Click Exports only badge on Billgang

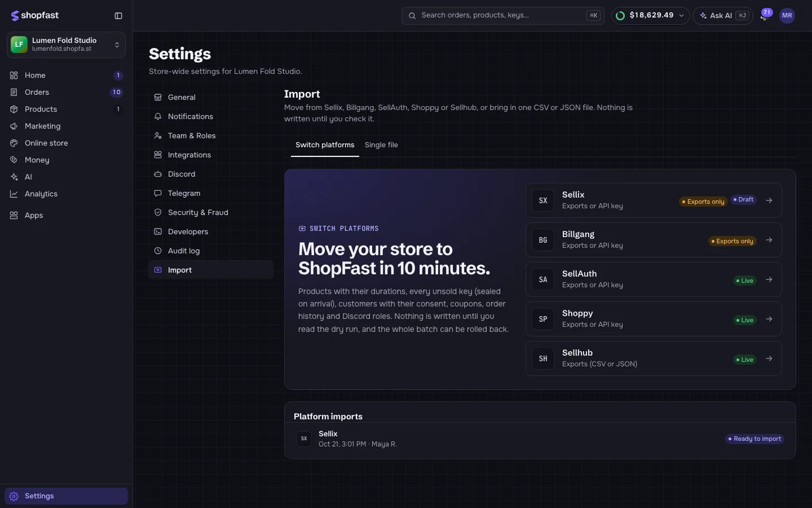732,241
